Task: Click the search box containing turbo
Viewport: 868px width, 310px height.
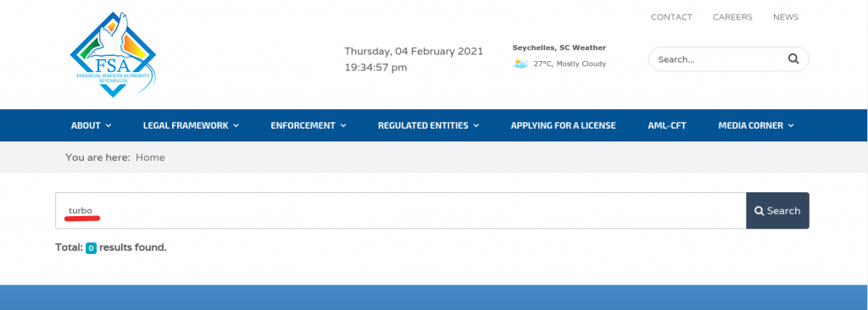Action: (x=401, y=211)
